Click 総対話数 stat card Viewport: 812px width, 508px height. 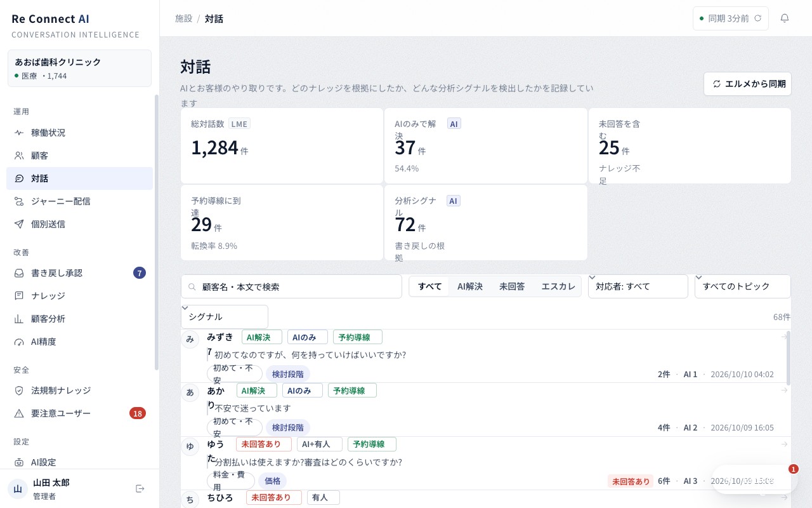(282, 146)
